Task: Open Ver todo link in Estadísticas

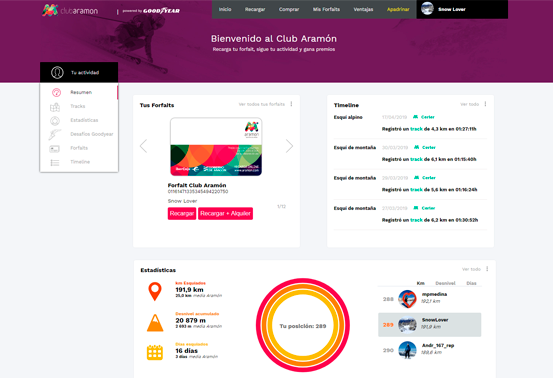Action: click(x=471, y=269)
